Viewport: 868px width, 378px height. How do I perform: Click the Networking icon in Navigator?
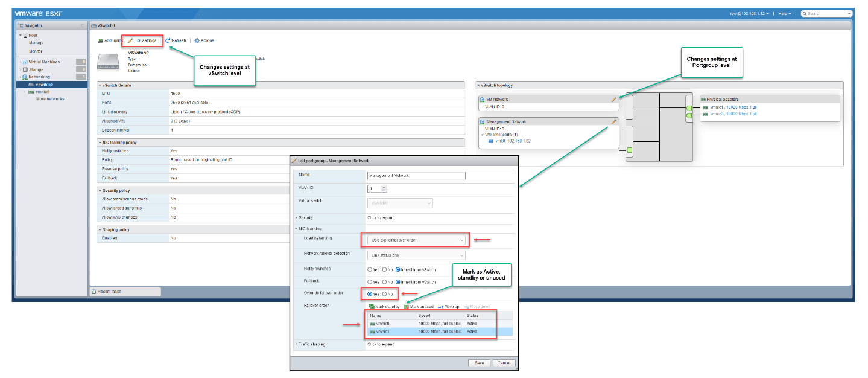25,77
